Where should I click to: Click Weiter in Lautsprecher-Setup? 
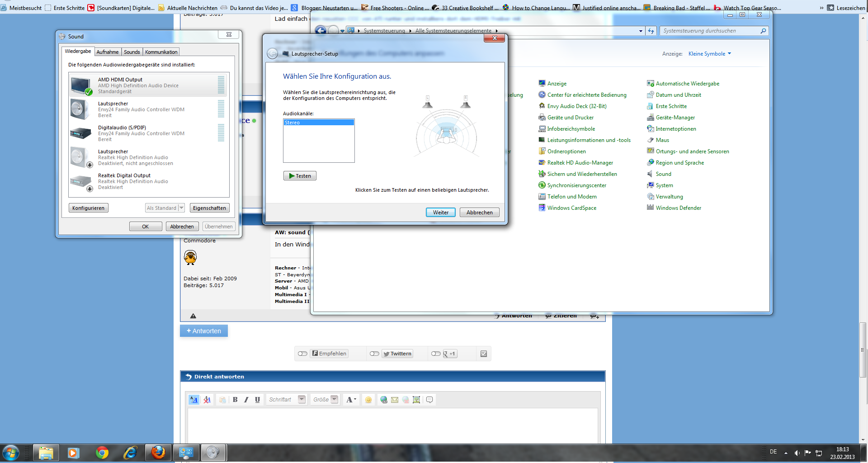tap(441, 213)
